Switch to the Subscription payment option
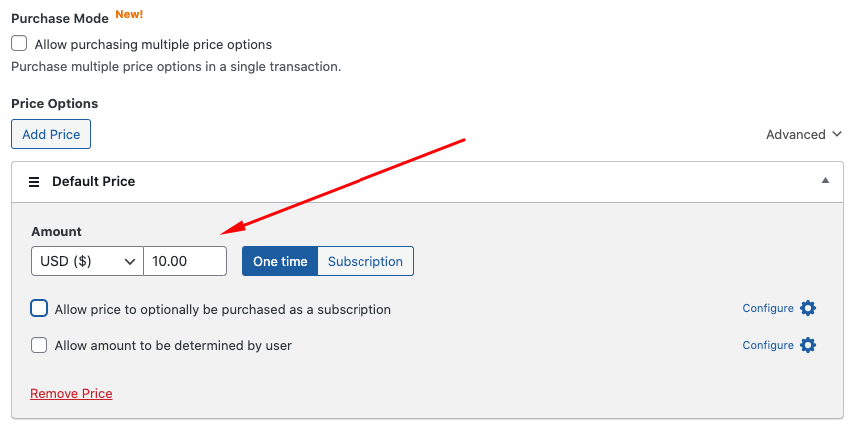This screenshot has width=854, height=442. coord(365,261)
